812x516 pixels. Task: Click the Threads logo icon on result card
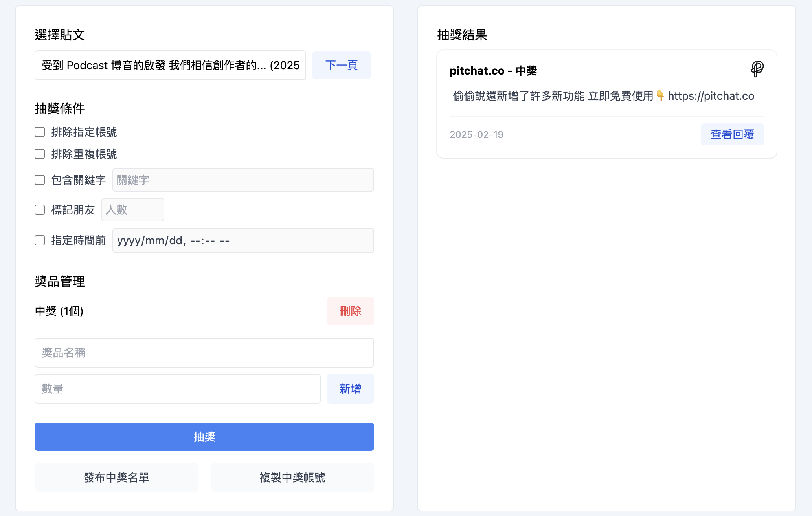(757, 69)
